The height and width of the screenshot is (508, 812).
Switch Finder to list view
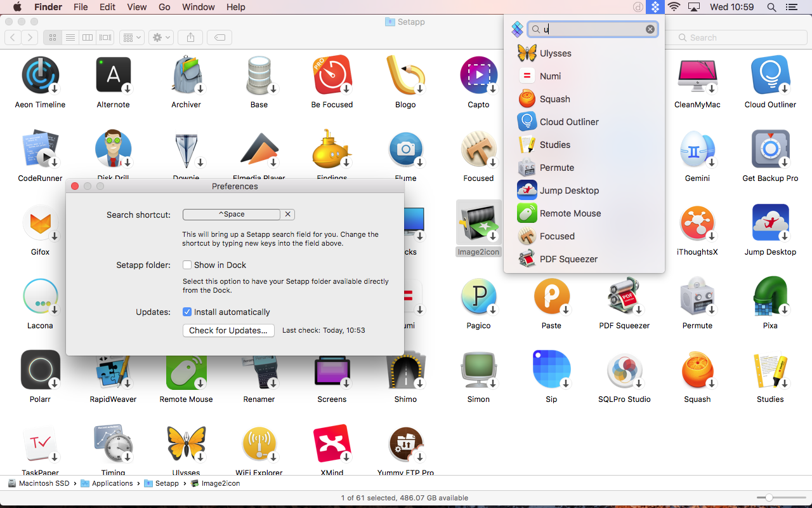pos(70,37)
